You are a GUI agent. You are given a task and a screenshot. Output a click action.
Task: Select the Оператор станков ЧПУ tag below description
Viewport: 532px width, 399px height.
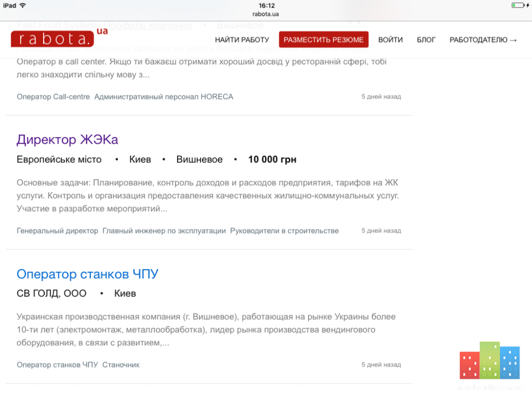pyautogui.click(x=57, y=365)
